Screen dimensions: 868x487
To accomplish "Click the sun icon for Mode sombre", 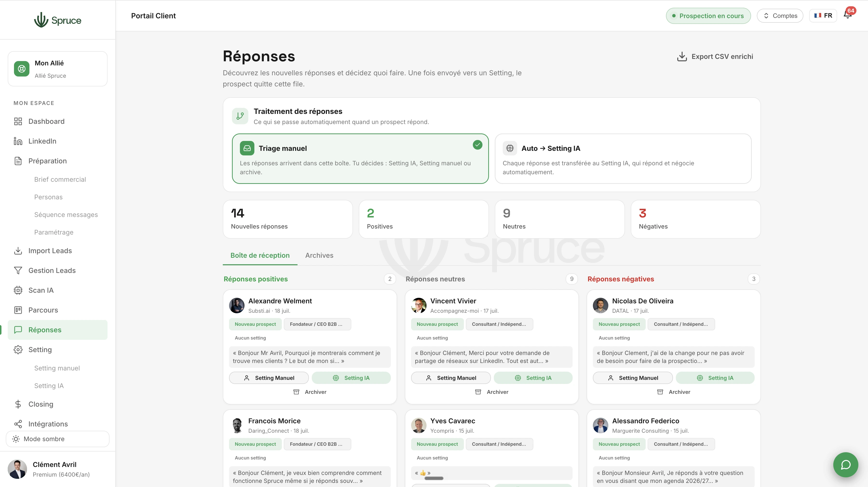I will coord(16,439).
